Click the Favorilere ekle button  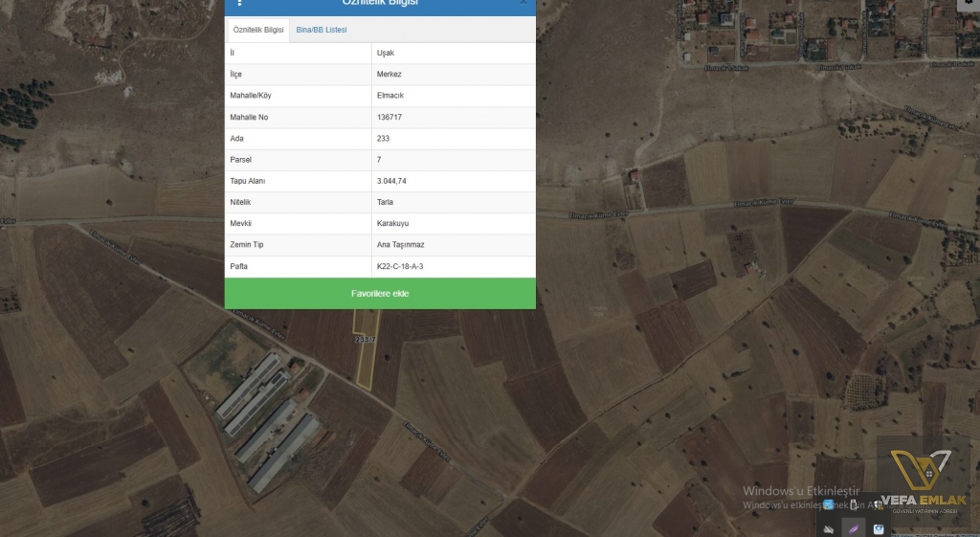coord(380,293)
